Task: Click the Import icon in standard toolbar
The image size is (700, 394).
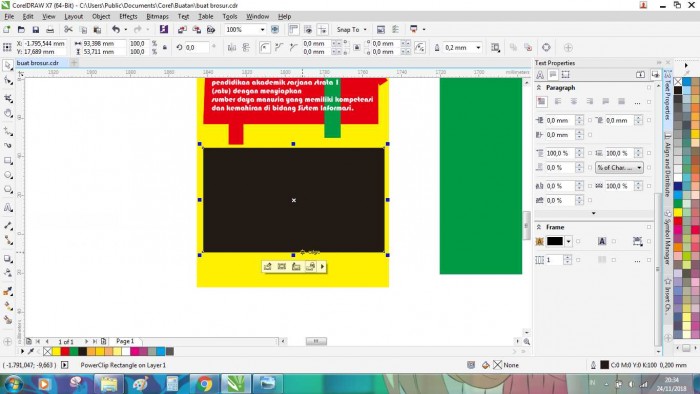Action: (x=182, y=30)
